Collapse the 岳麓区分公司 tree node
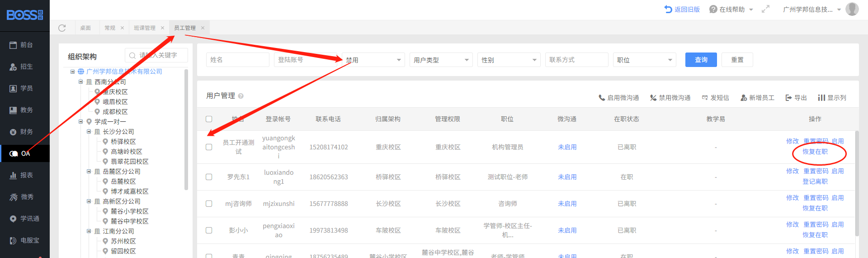The height and width of the screenshot is (258, 868). click(x=89, y=172)
